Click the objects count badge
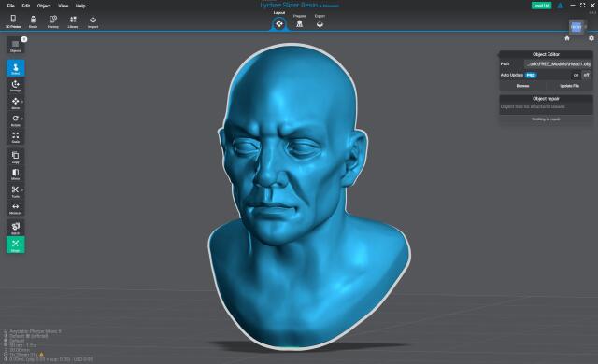 [x=24, y=39]
